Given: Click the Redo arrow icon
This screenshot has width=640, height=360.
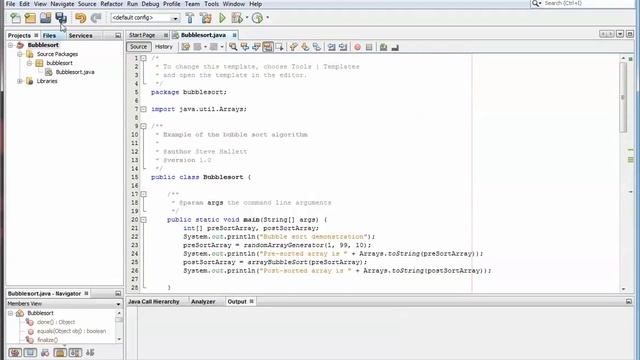Looking at the screenshot, I should [96, 18].
